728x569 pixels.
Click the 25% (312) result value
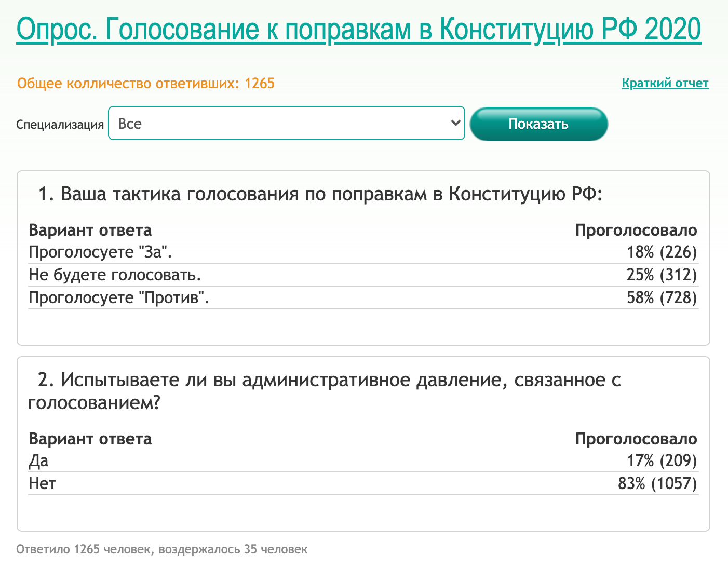[662, 275]
